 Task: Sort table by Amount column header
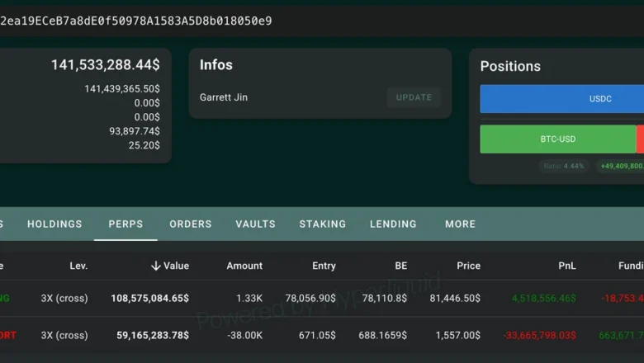pos(244,266)
